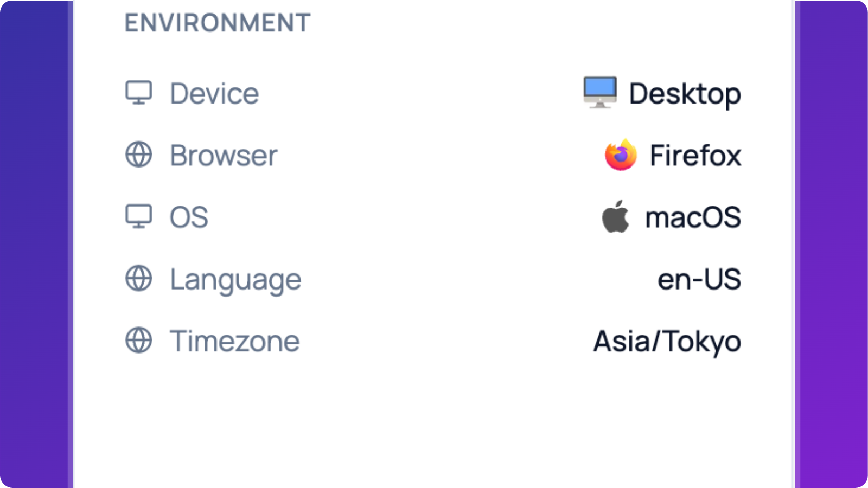Click the Language row label
Viewport: 868px width, 488px height.
[235, 280]
